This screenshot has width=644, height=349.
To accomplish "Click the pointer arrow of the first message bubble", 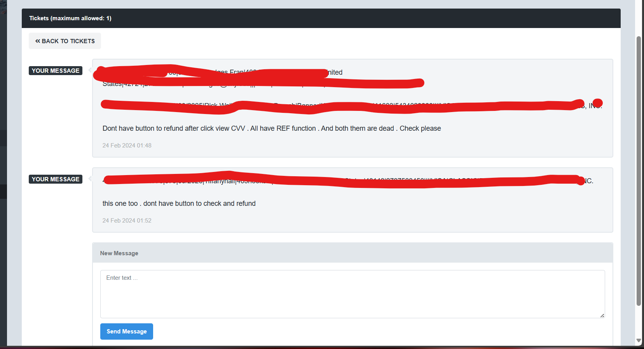I will pyautogui.click(x=90, y=70).
